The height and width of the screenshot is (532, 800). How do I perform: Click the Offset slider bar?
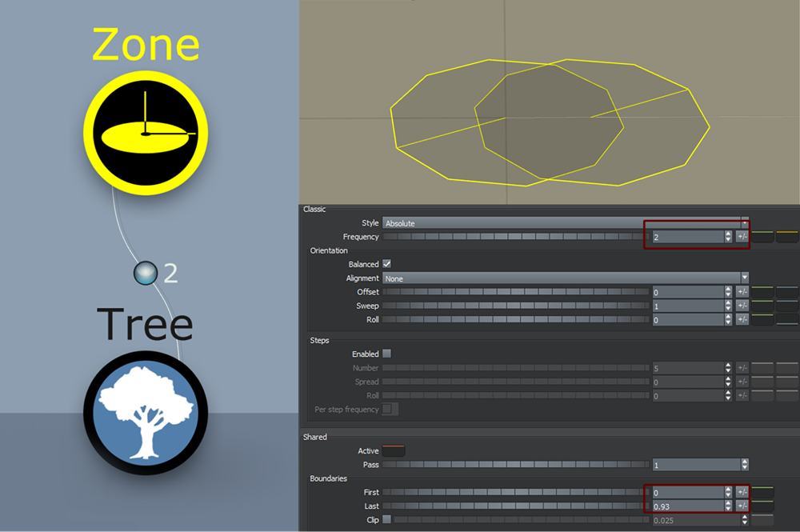click(x=516, y=292)
